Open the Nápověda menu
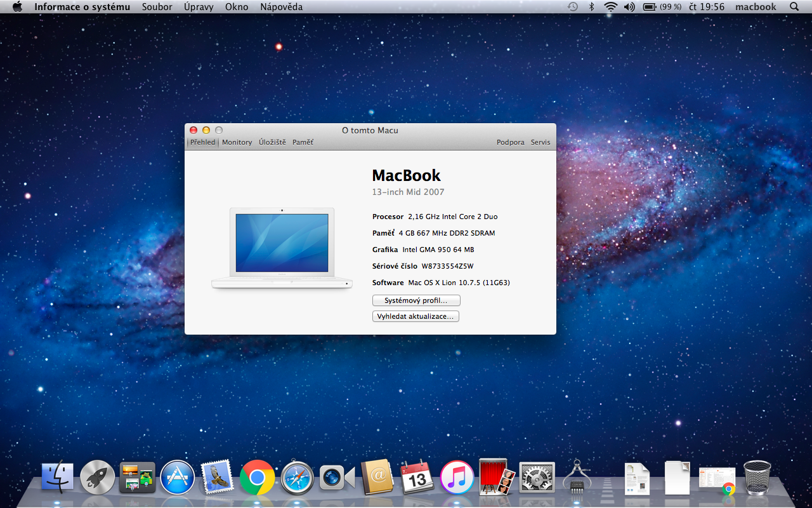Screen dimensions: 812x508 pyautogui.click(x=281, y=7)
